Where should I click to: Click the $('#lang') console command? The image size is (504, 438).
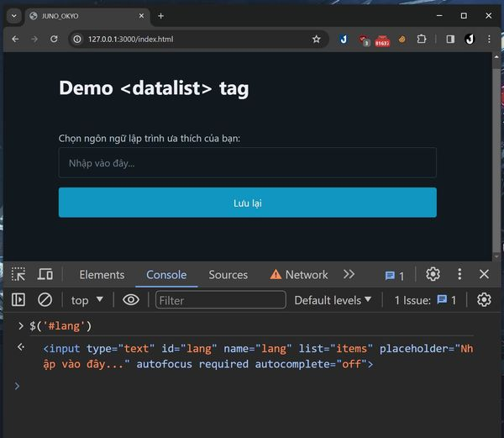(60, 325)
